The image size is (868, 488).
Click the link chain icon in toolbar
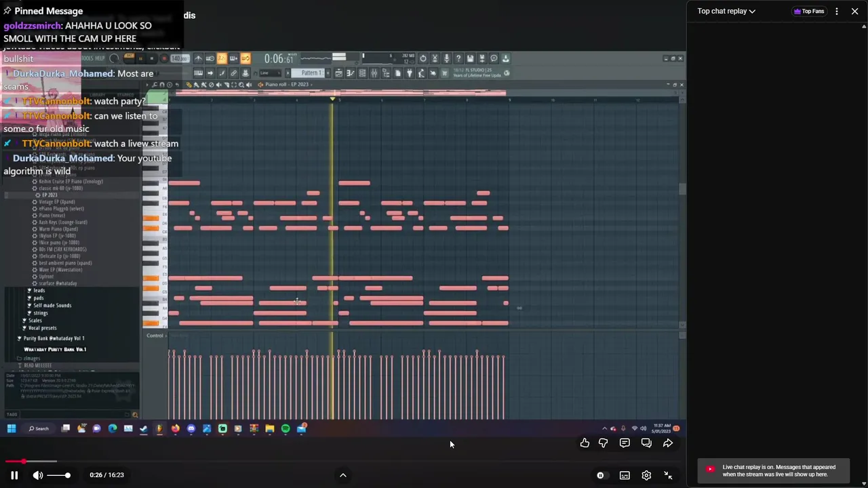pos(234,73)
